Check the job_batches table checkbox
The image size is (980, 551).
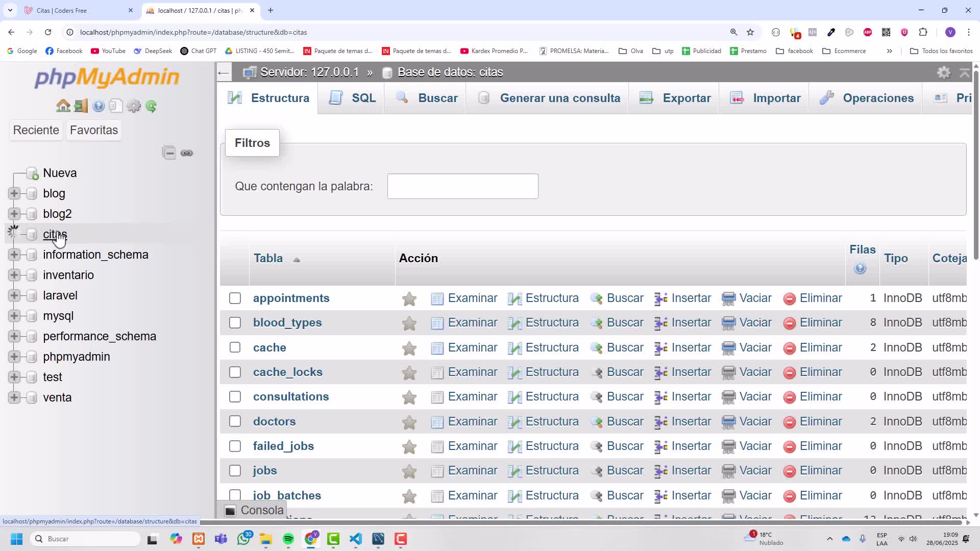point(235,495)
